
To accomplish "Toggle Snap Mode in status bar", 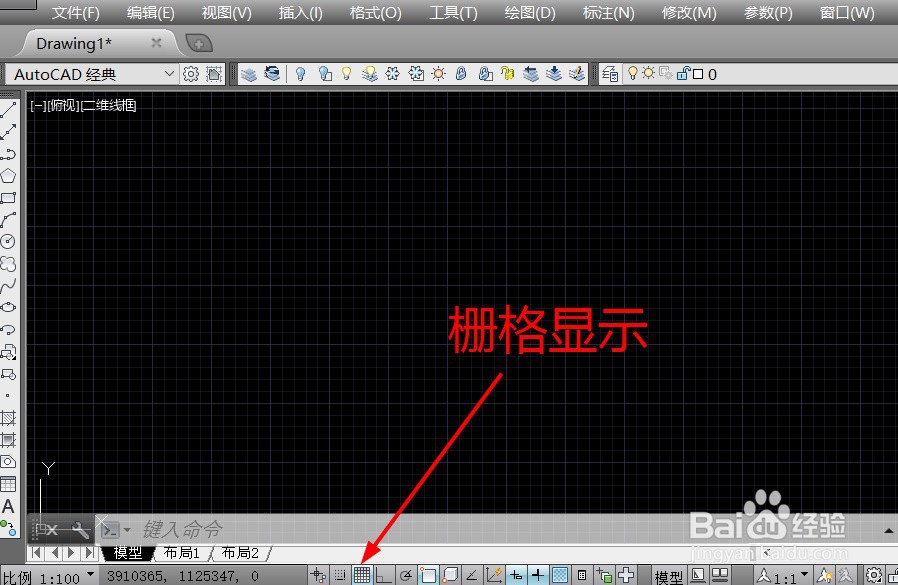I will pyautogui.click(x=340, y=575).
